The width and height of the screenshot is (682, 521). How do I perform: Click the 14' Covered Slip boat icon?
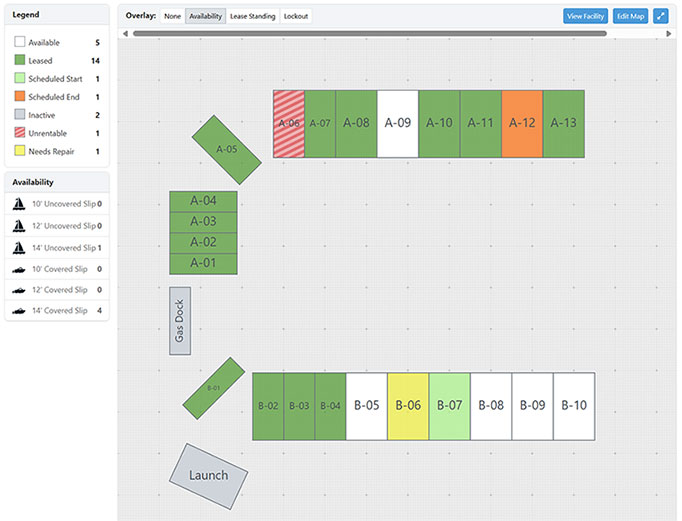tap(19, 311)
